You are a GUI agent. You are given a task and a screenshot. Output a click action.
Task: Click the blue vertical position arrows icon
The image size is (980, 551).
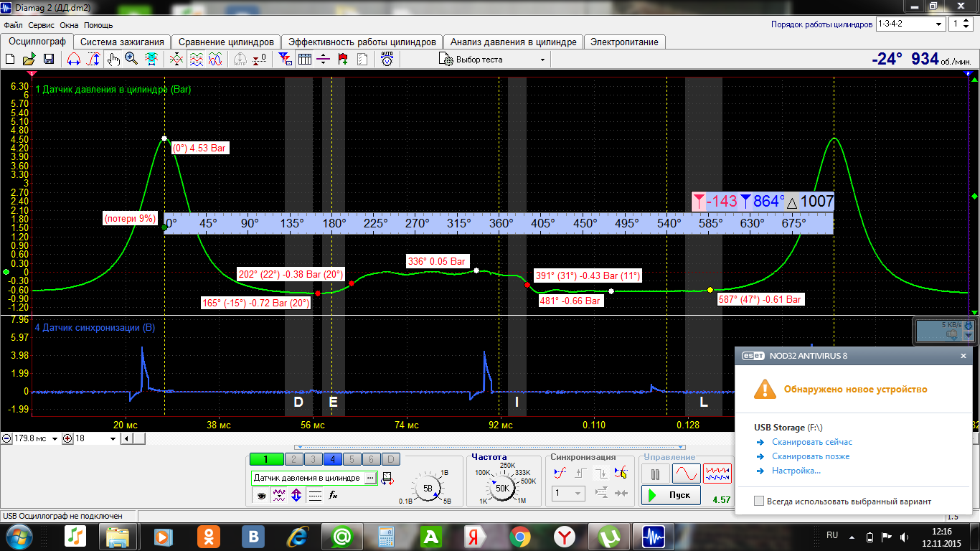tap(296, 495)
